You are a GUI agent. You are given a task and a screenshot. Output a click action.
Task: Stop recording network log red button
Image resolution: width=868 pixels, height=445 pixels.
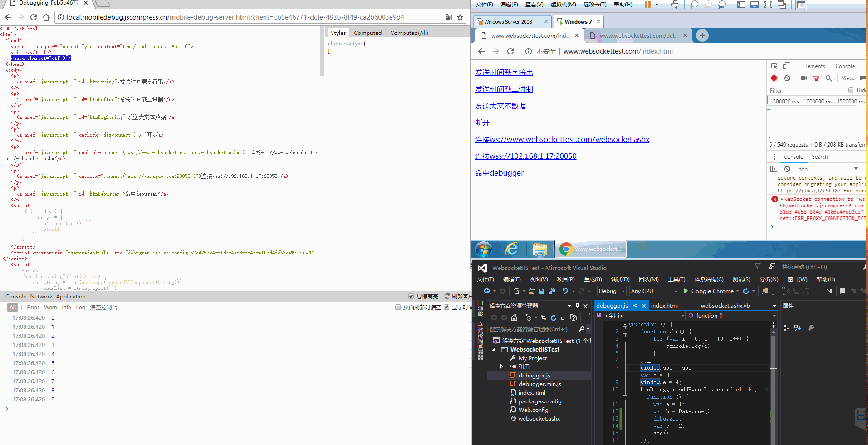(x=774, y=78)
